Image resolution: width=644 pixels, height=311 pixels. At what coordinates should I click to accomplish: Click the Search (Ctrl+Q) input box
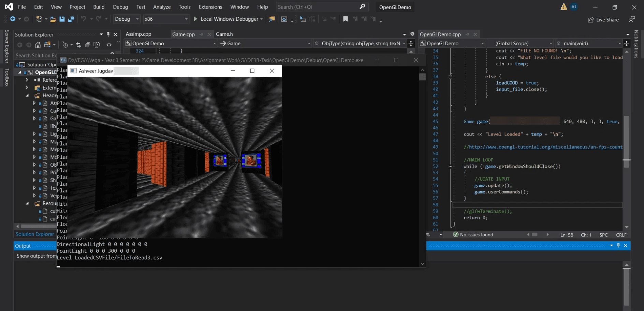coord(317,7)
